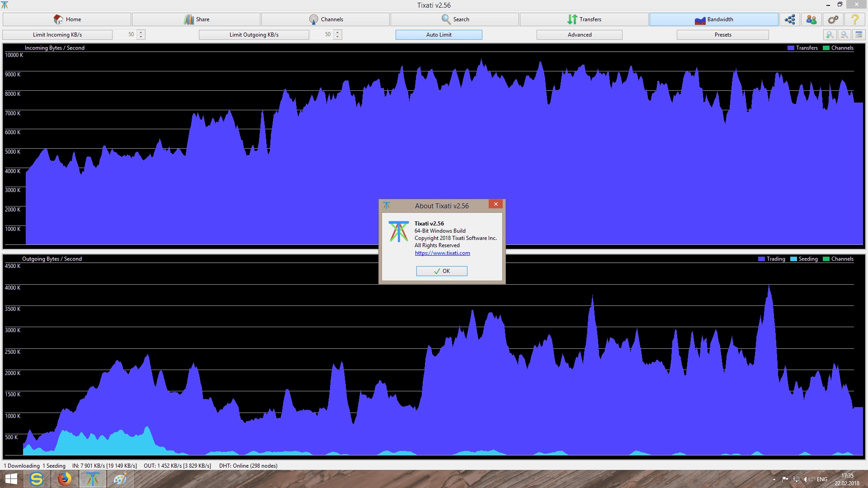
Task: Click the 'OUT: 1 452 KB/s' status entry
Action: pyautogui.click(x=177, y=466)
